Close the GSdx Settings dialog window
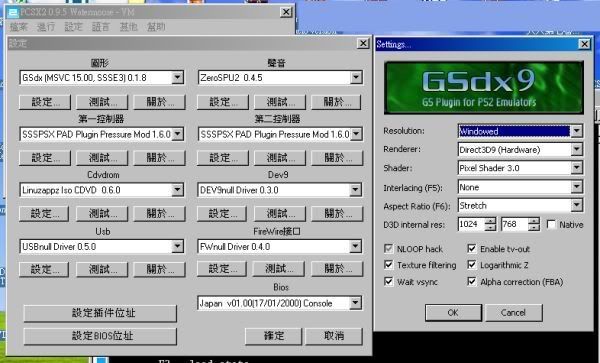 [x=584, y=44]
